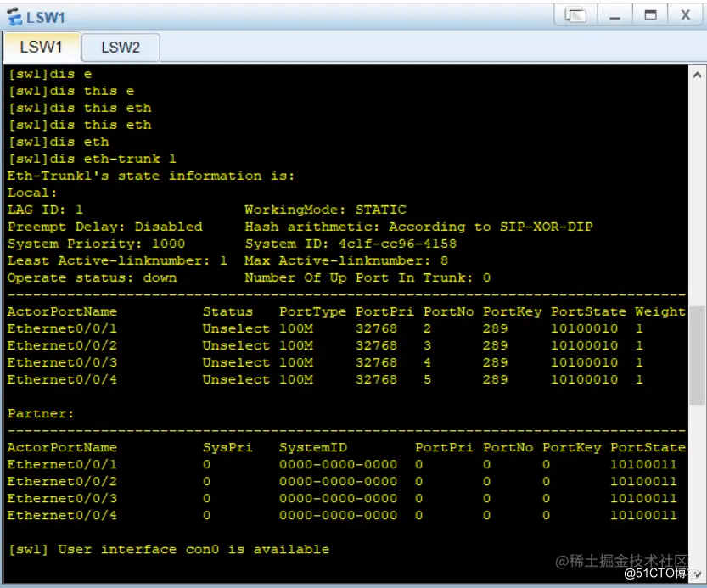Image resolution: width=707 pixels, height=588 pixels.
Task: Click Unselect status of local Ethernet0/0/1
Action: point(236,328)
